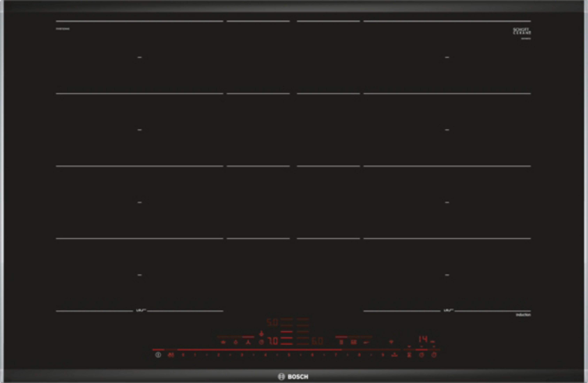This screenshot has width=588, height=383.
Task: Tap the single flex zone icon left of double-zone icon
Action: pos(341,342)
